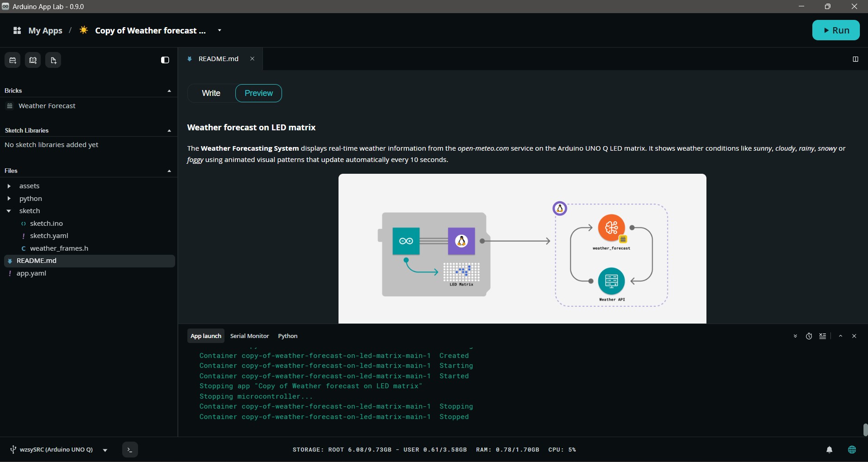Image resolution: width=868 pixels, height=462 pixels.
Task: Click the console vertical scrollbar thumb
Action: coord(865,430)
